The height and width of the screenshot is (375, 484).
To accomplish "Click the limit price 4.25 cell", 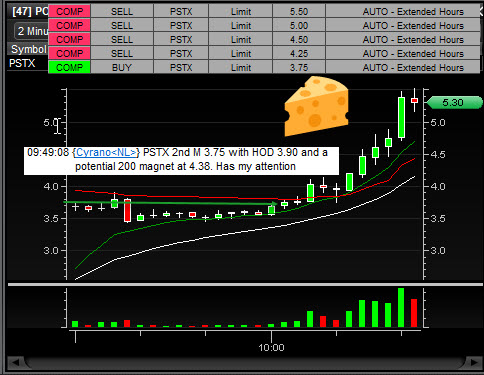I will click(x=299, y=53).
